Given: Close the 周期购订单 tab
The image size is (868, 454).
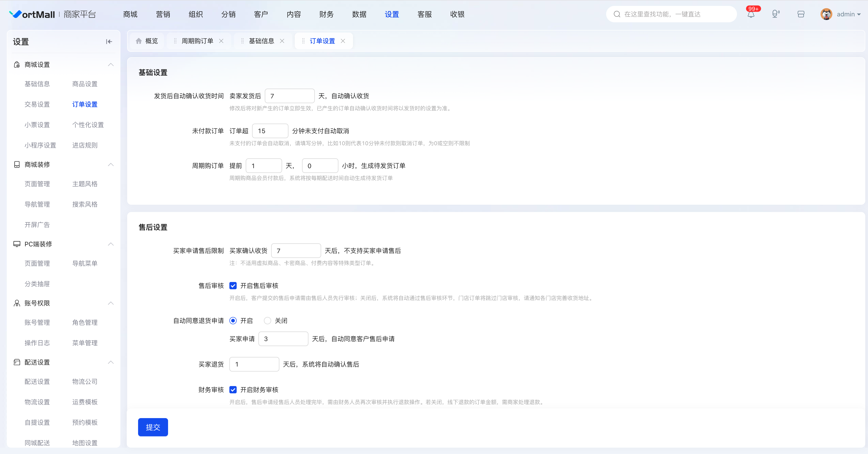Looking at the screenshot, I should point(221,41).
